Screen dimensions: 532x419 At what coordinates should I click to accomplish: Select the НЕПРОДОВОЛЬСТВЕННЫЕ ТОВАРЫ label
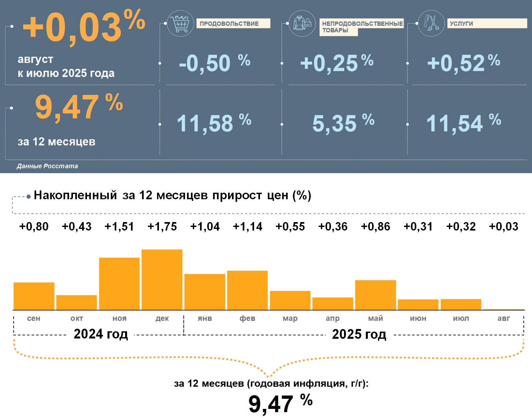tap(362, 26)
